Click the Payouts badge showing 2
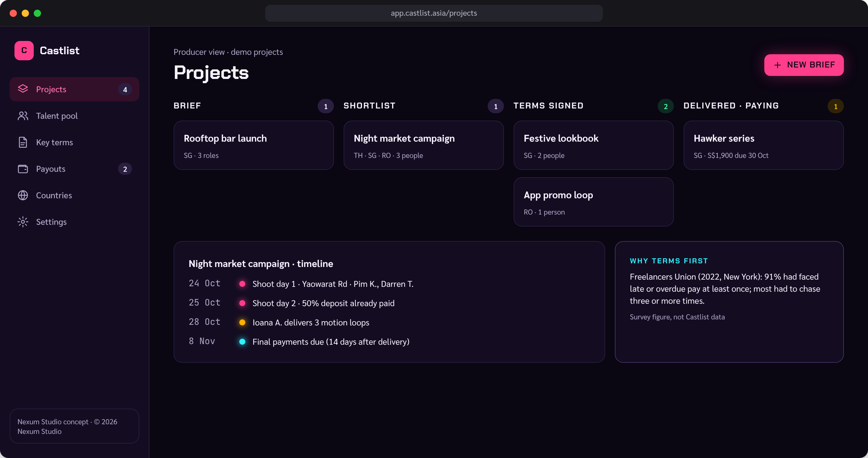This screenshot has height=458, width=868. pos(125,169)
